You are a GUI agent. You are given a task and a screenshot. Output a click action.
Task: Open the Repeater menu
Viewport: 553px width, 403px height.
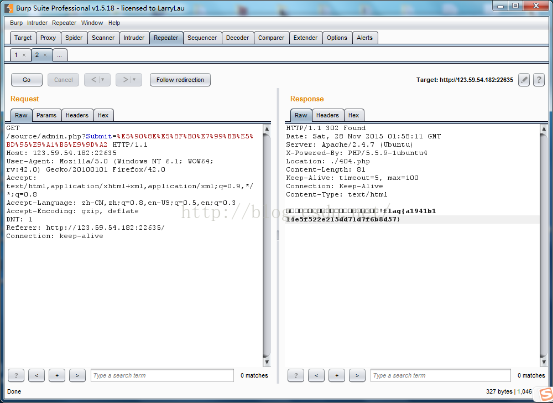tap(64, 23)
